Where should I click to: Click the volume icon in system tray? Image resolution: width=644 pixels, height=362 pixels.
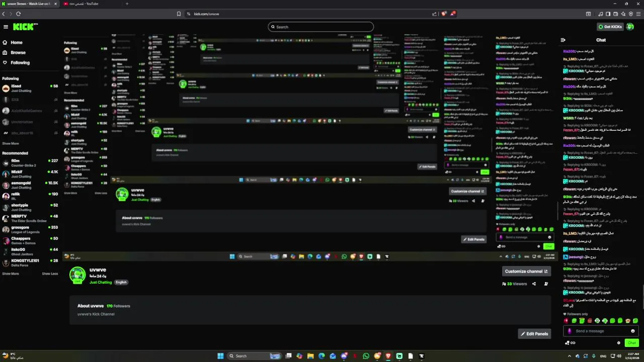(x=619, y=356)
